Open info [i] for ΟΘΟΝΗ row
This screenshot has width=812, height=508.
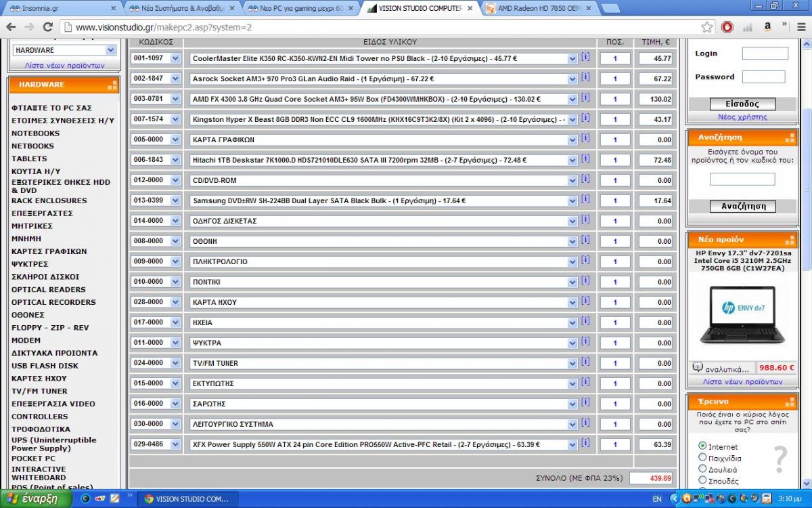[585, 240]
